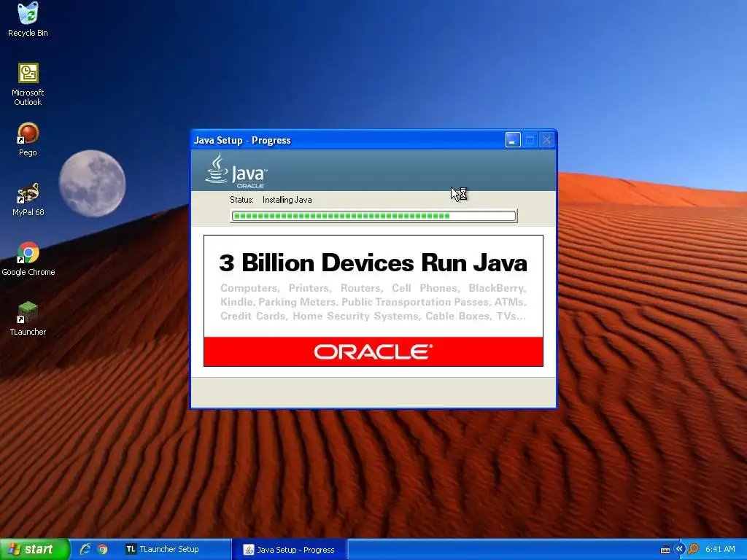Screen dimensions: 747x560
Task: Select the MyPal 68 desktop shortcut
Action: tap(28, 199)
